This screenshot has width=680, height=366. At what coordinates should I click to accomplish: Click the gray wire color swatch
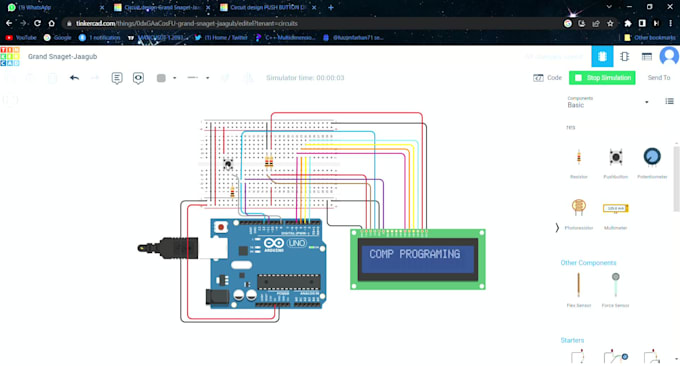click(161, 78)
